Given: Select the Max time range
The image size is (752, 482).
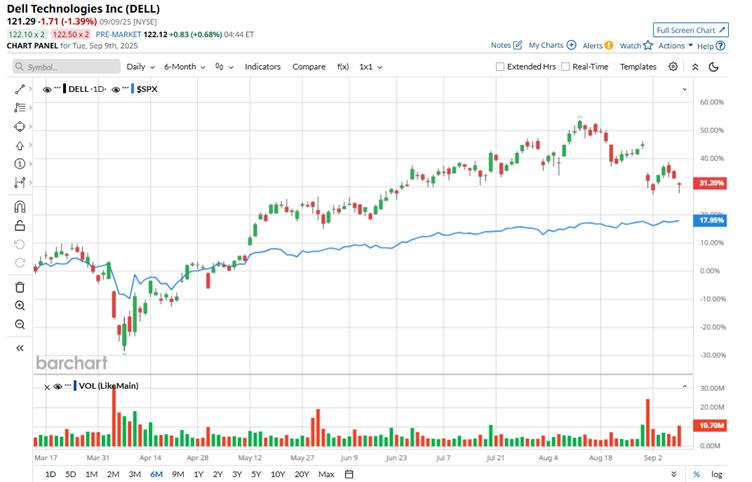Looking at the screenshot, I should [326, 474].
